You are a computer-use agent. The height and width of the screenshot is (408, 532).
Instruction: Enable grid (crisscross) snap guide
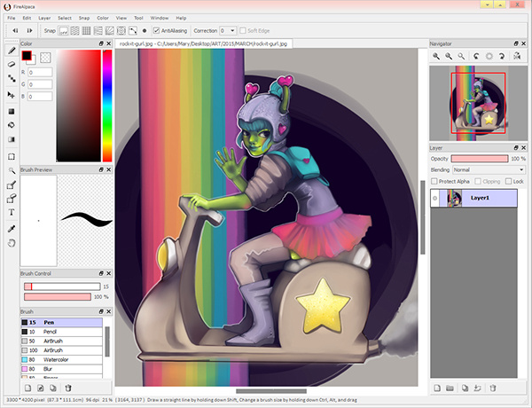coord(87,31)
